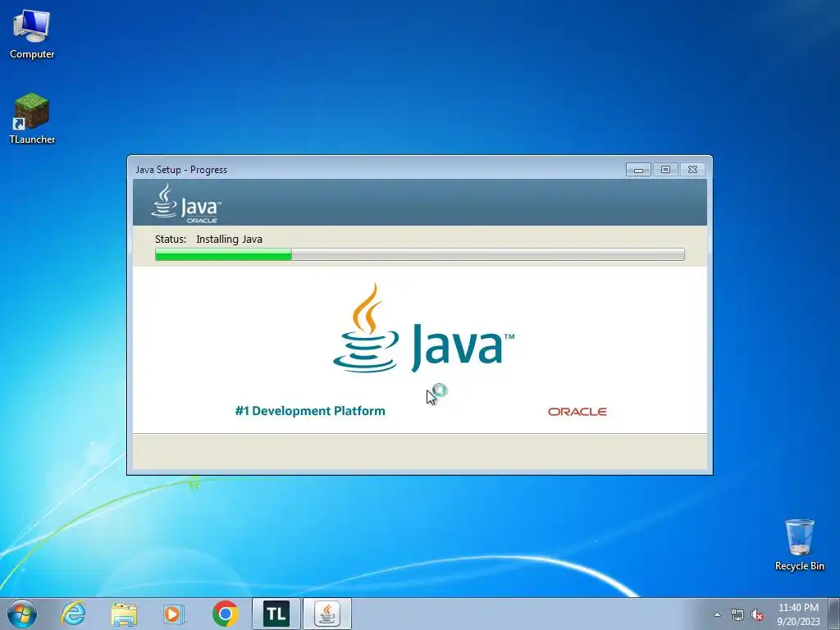Click the red ORACLE logo

(x=577, y=412)
